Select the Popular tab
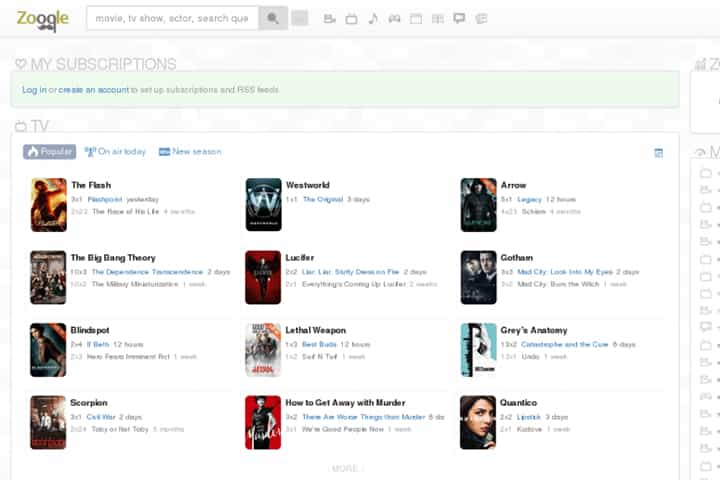 click(50, 152)
